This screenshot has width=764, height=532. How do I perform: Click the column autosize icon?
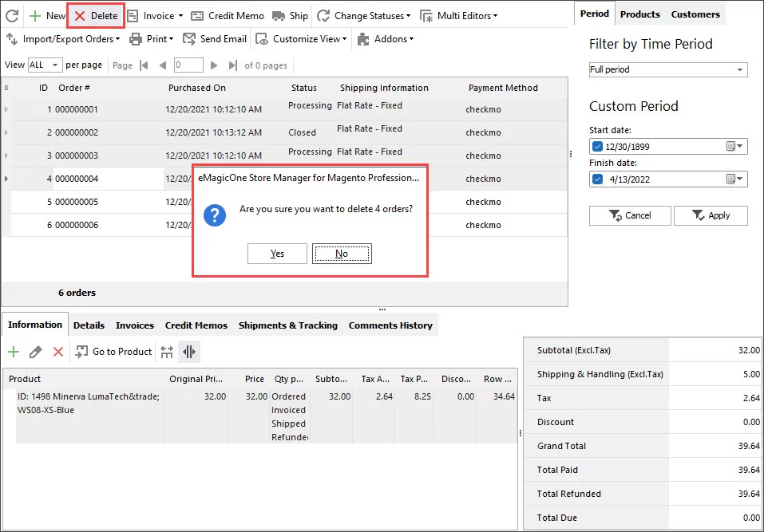pyautogui.click(x=189, y=352)
